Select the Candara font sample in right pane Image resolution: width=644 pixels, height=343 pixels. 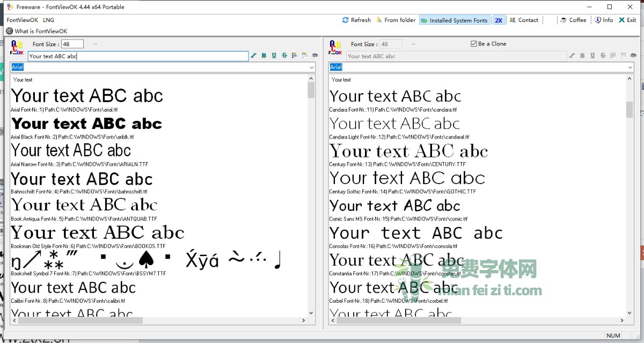(x=395, y=97)
